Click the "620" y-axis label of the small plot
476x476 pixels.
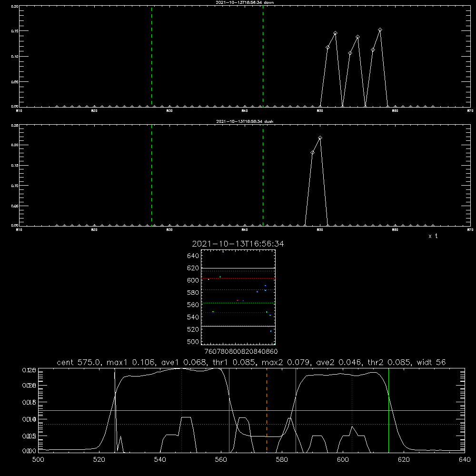(193, 268)
